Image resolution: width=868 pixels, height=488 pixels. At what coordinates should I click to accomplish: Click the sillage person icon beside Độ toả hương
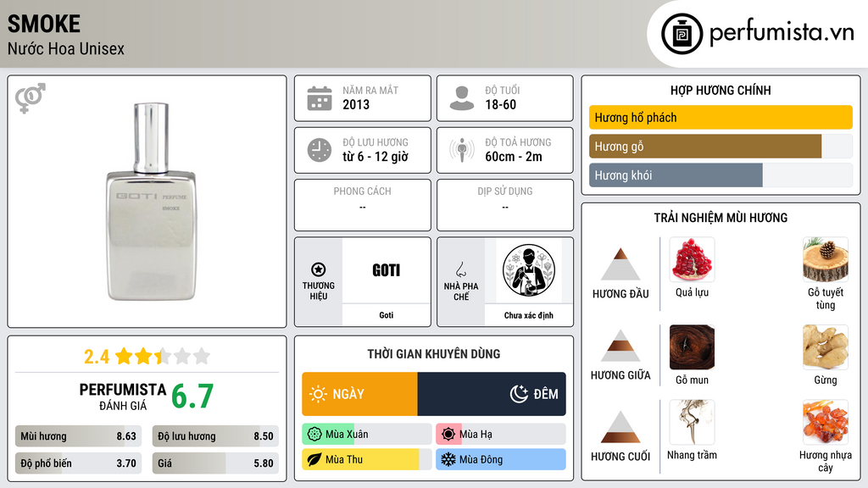pos(462,150)
